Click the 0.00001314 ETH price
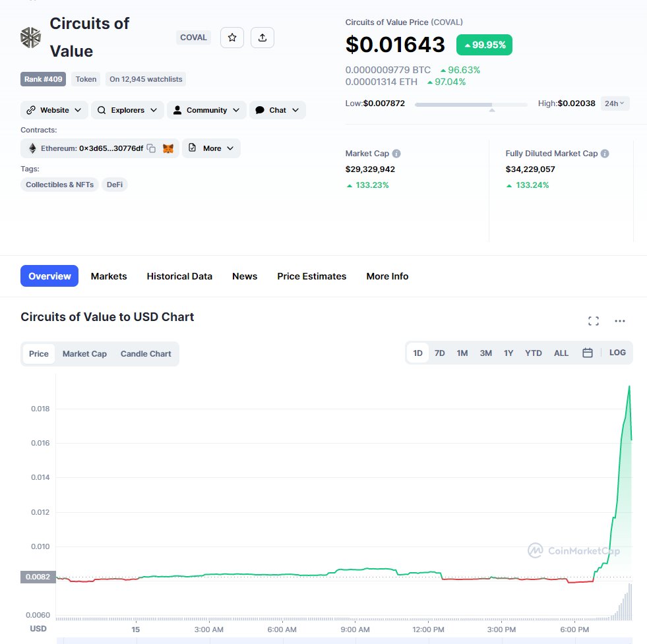 (x=381, y=82)
